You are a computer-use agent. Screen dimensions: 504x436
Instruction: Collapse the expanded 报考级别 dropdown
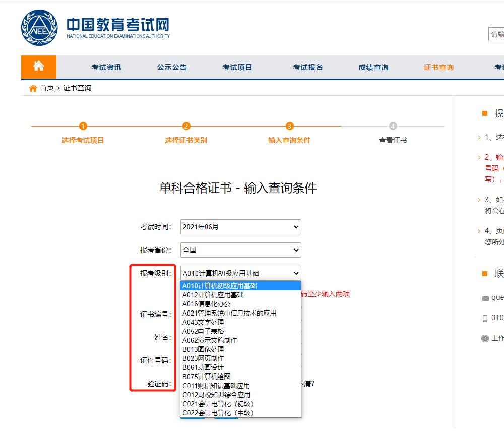[240, 273]
